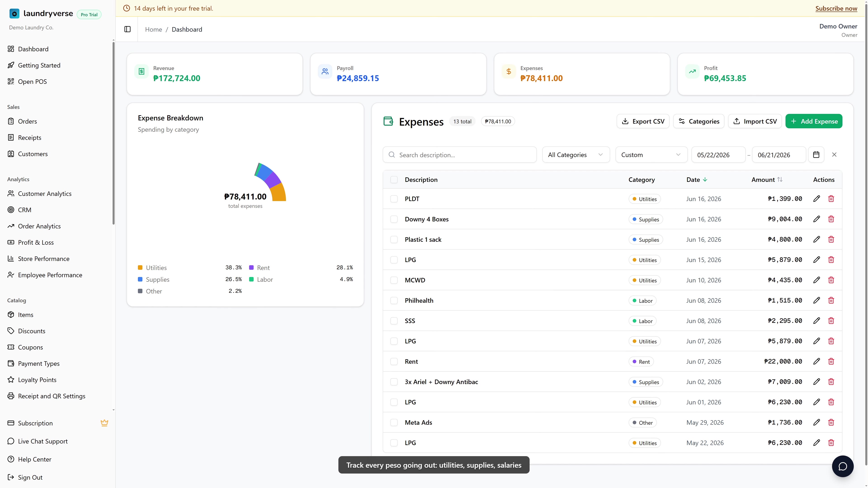The width and height of the screenshot is (868, 488).
Task: Select the MCWD row checkbox
Action: 394,280
